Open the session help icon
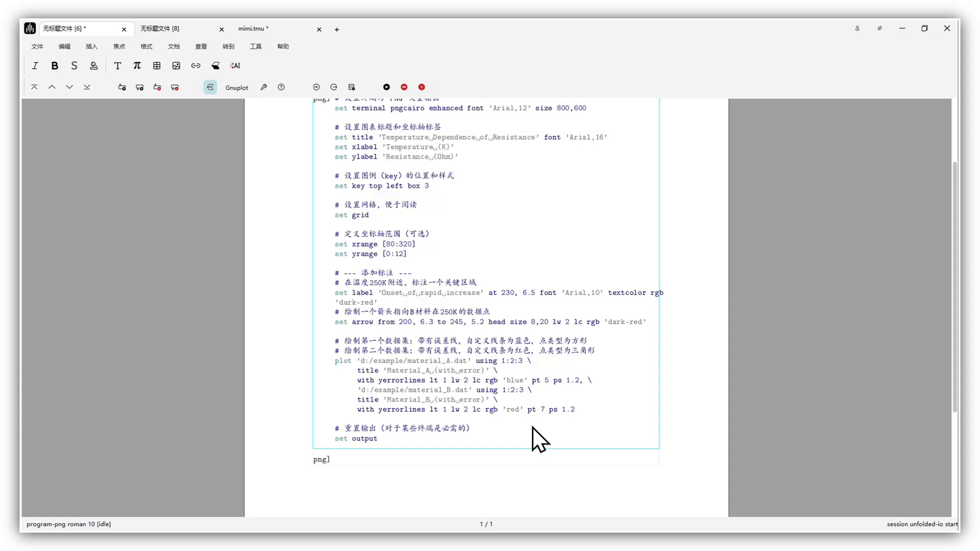Viewport: 980px width, 551px height. click(281, 87)
